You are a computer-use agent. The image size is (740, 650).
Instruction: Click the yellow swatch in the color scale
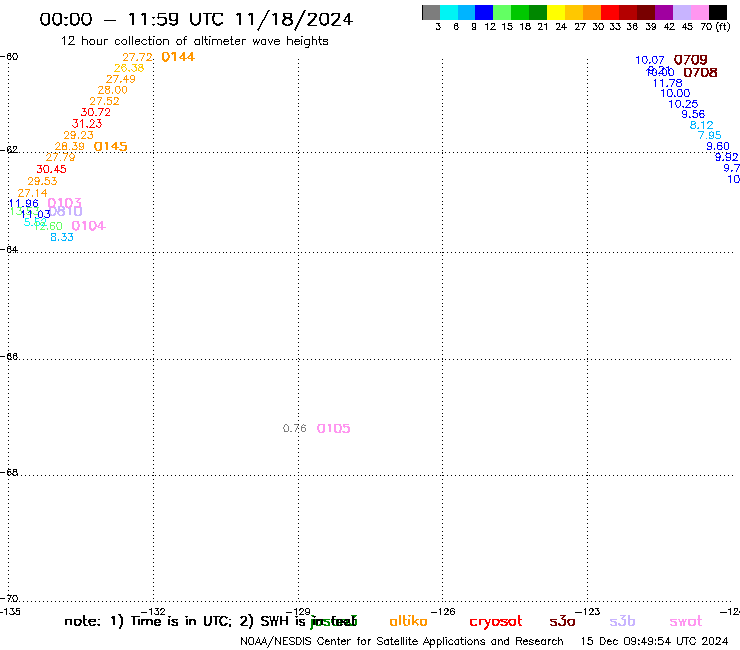556,12
